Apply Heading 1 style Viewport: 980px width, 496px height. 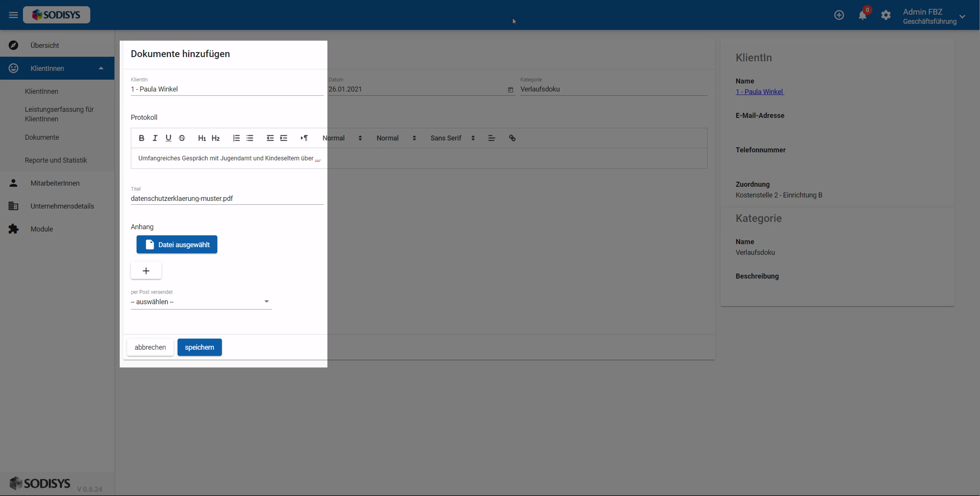click(202, 138)
